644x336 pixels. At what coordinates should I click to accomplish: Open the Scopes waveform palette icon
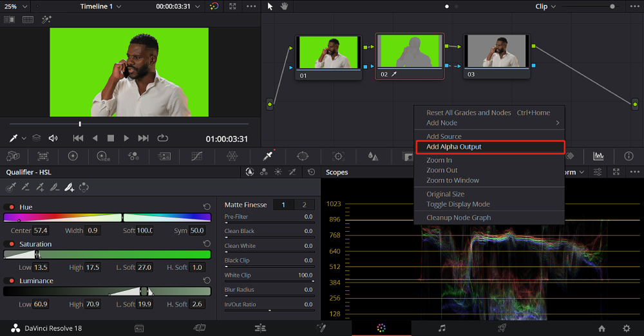(598, 156)
